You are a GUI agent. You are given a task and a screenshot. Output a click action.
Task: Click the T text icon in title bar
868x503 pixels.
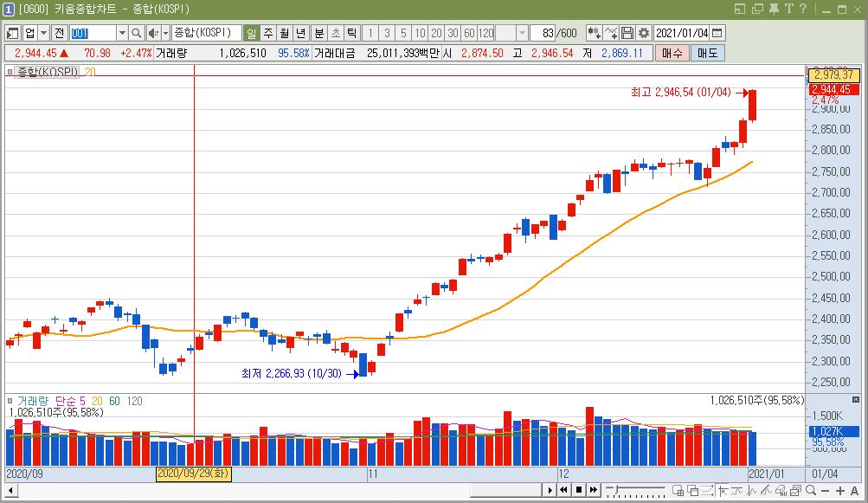point(789,9)
